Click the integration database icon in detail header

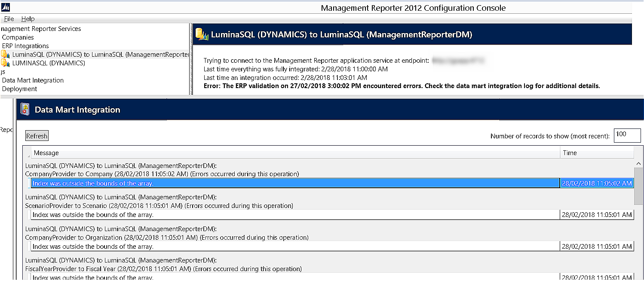click(202, 34)
